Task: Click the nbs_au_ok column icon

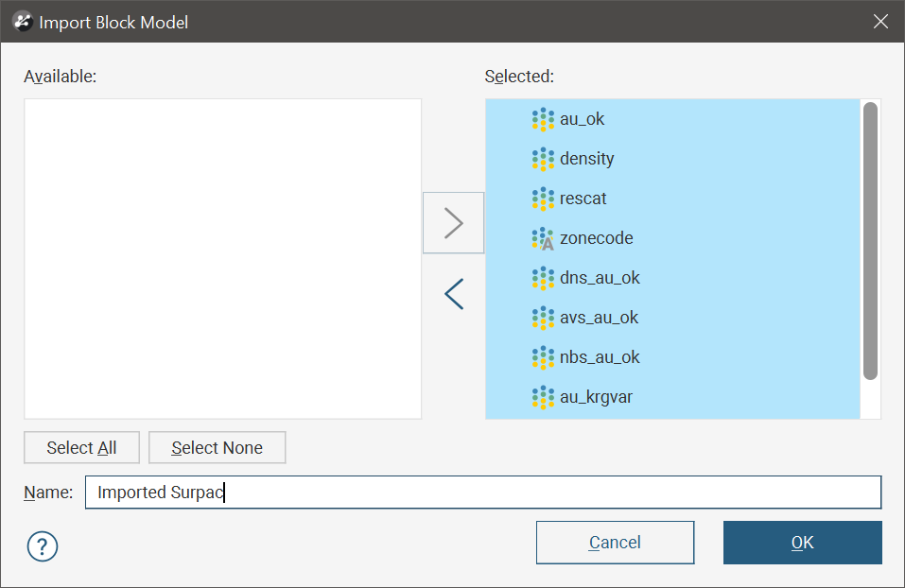Action: point(543,357)
